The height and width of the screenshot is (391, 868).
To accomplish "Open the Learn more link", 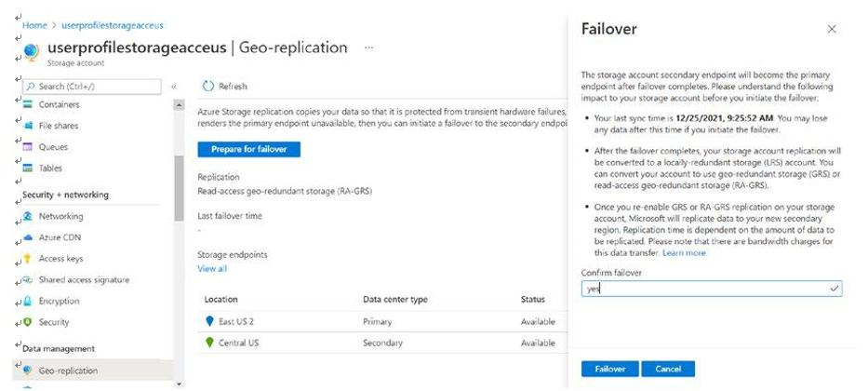I will click(685, 252).
